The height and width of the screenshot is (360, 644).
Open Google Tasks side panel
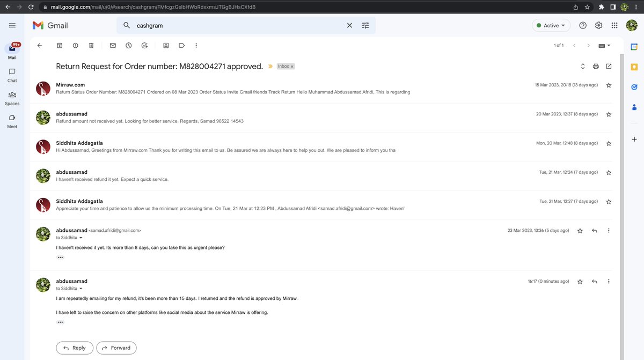click(634, 87)
